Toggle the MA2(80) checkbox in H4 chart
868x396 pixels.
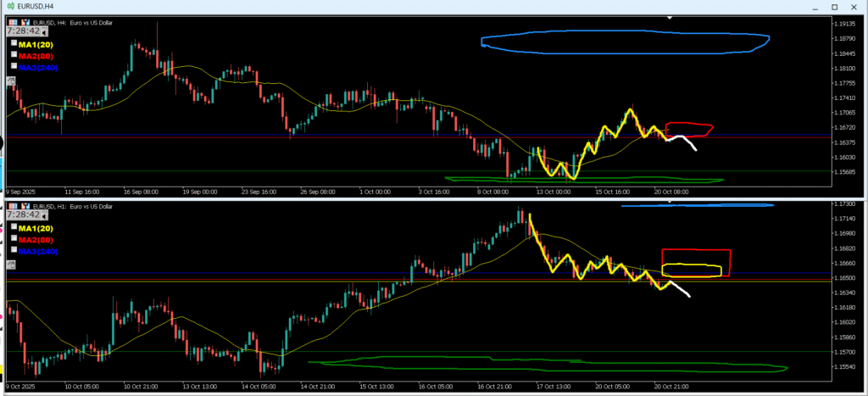click(14, 54)
